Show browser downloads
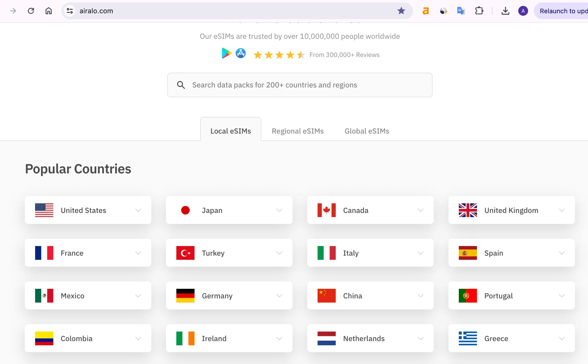The height and width of the screenshot is (364, 588). pos(505,11)
